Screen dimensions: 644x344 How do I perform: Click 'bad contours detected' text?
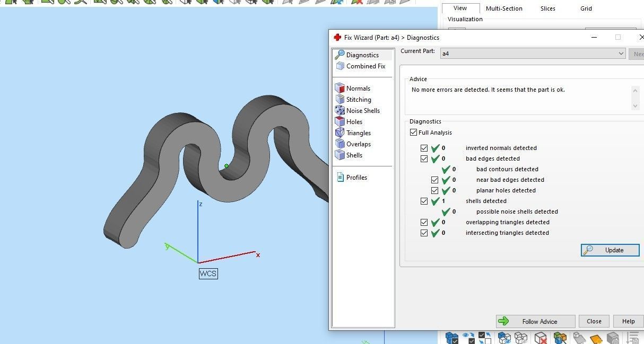point(507,169)
